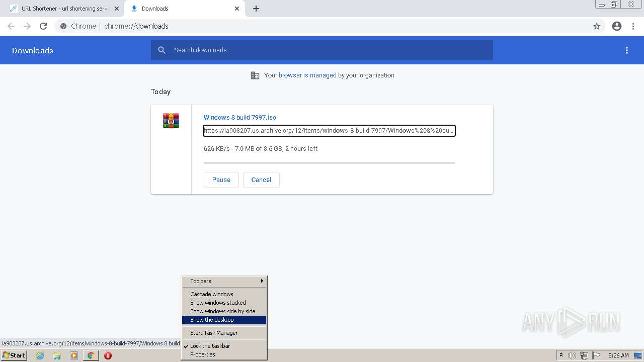The image size is (644, 362).
Task: Click the Today date heading
Action: [x=161, y=92]
